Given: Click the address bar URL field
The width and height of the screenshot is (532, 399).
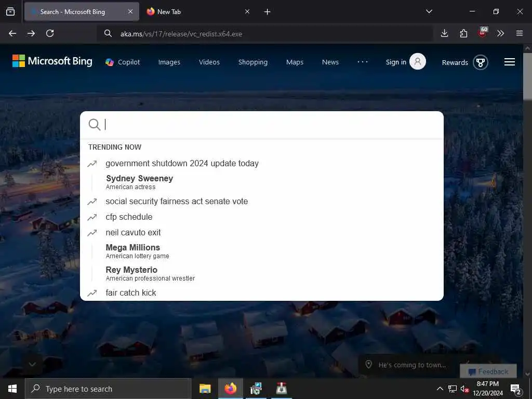Looking at the screenshot, I should (x=264, y=34).
